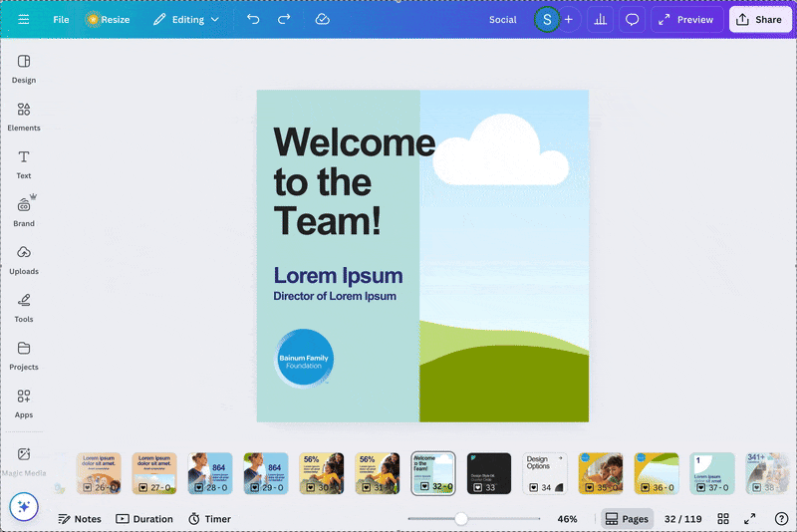Select page thumbnail 28

click(x=210, y=473)
